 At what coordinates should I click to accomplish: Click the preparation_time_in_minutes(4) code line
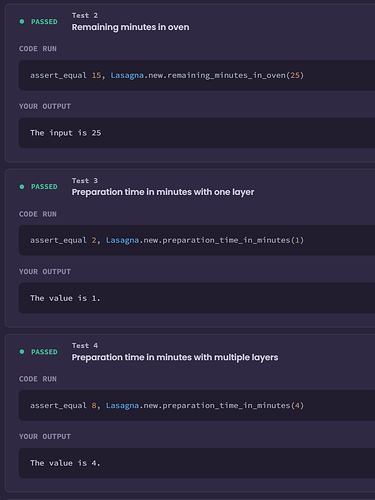pyautogui.click(x=167, y=405)
